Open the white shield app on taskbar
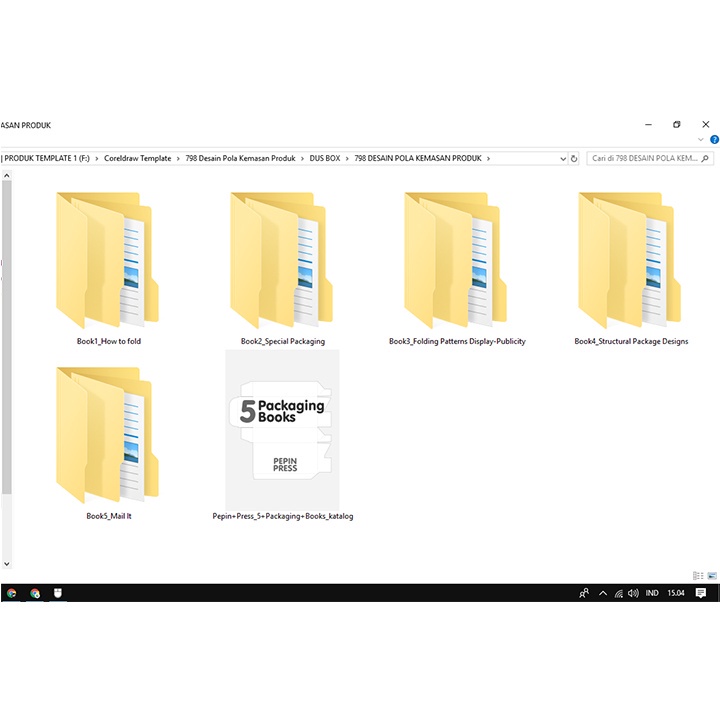Viewport: 720px width, 720px height. [58, 593]
